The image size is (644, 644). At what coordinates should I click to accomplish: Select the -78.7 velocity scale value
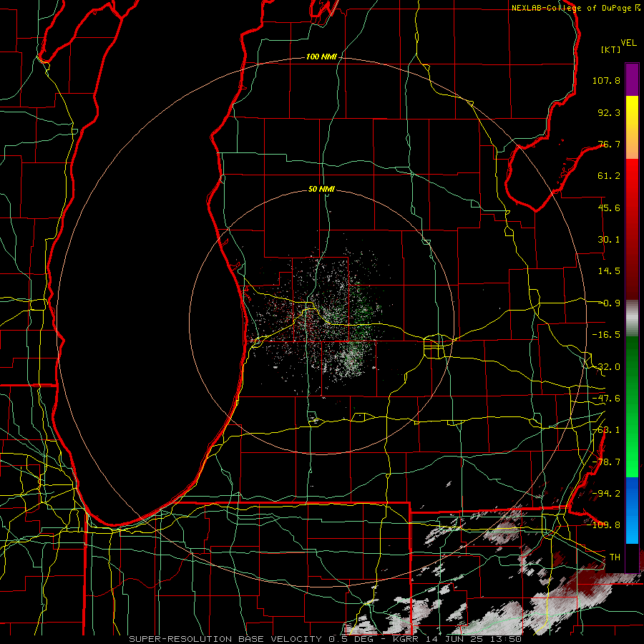[606, 462]
